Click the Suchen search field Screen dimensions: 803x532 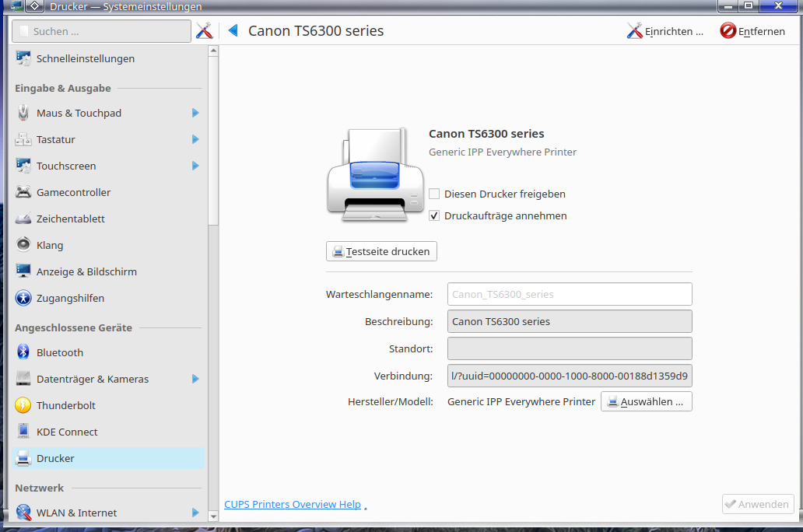[x=101, y=31]
